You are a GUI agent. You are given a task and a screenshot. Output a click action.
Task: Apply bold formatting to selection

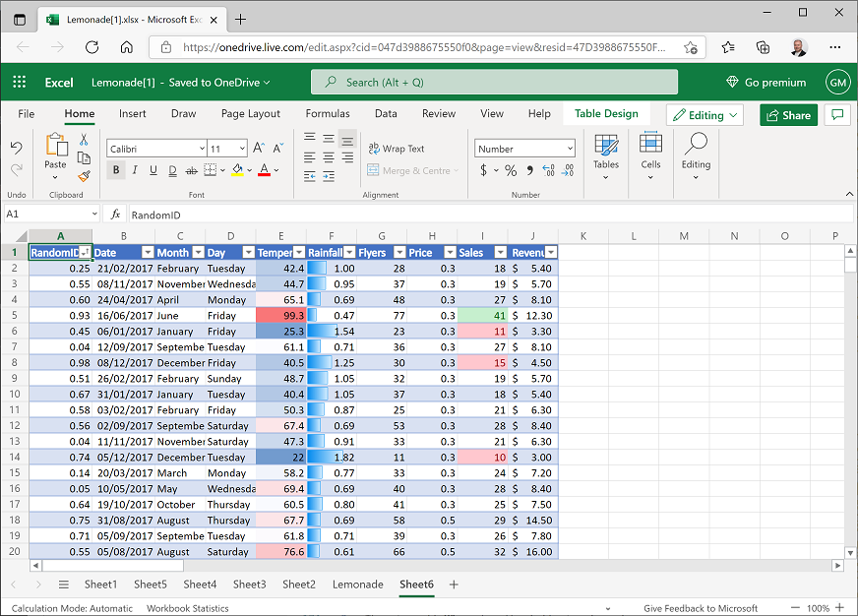coord(116,170)
